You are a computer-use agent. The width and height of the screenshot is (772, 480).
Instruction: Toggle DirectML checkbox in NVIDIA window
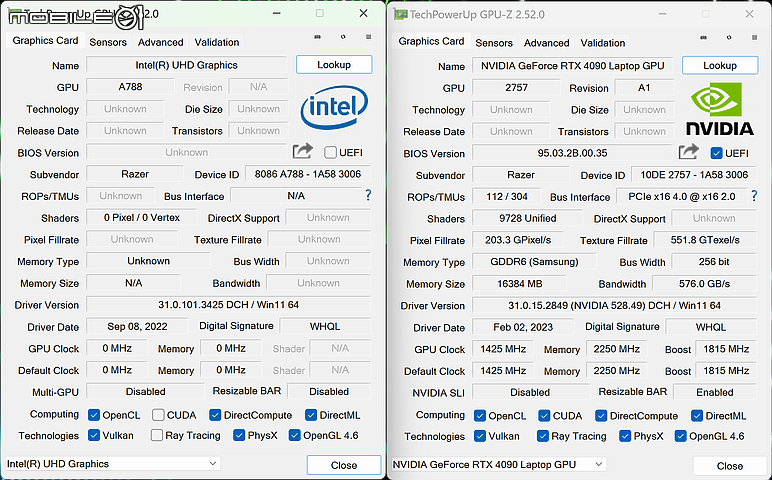pos(697,416)
